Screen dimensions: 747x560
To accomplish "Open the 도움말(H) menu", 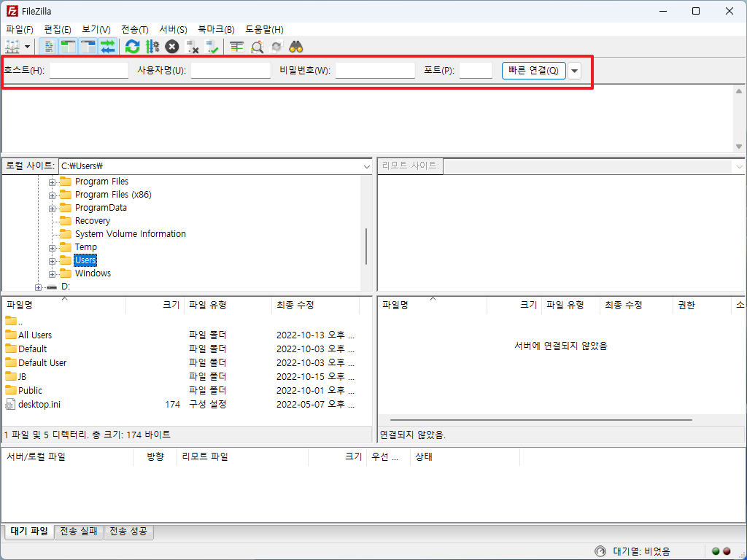I will coord(264,29).
